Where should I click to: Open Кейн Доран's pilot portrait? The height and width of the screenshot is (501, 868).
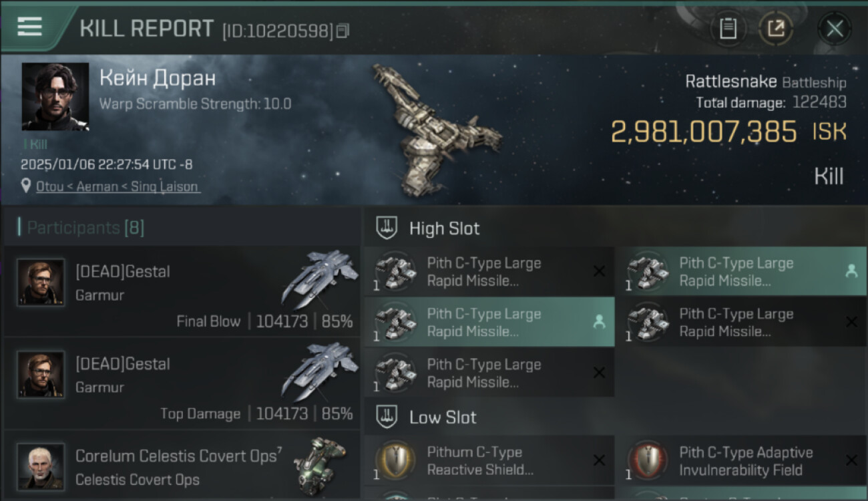point(55,96)
